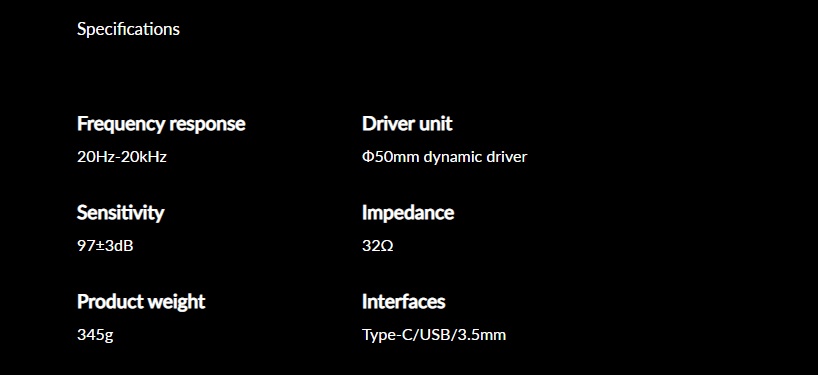818x375 pixels.
Task: Select the Product weight heading
Action: [x=141, y=302]
